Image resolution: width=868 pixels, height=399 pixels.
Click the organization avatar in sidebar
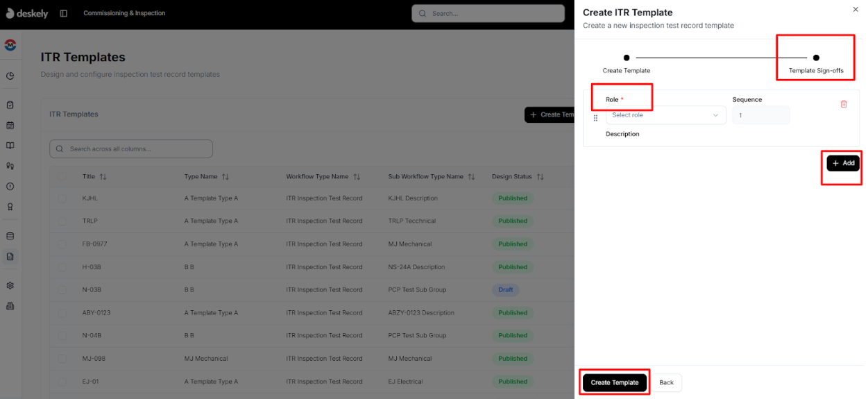pyautogui.click(x=10, y=45)
